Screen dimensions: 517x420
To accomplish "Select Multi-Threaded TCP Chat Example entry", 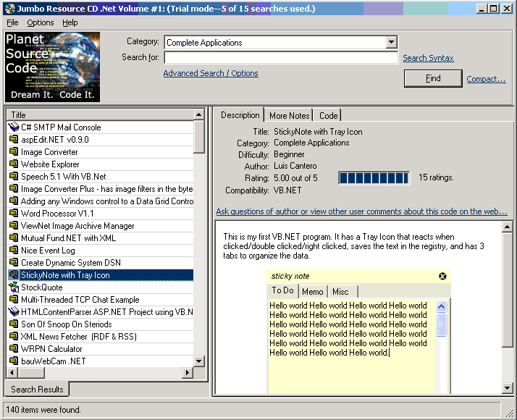I will [x=100, y=299].
